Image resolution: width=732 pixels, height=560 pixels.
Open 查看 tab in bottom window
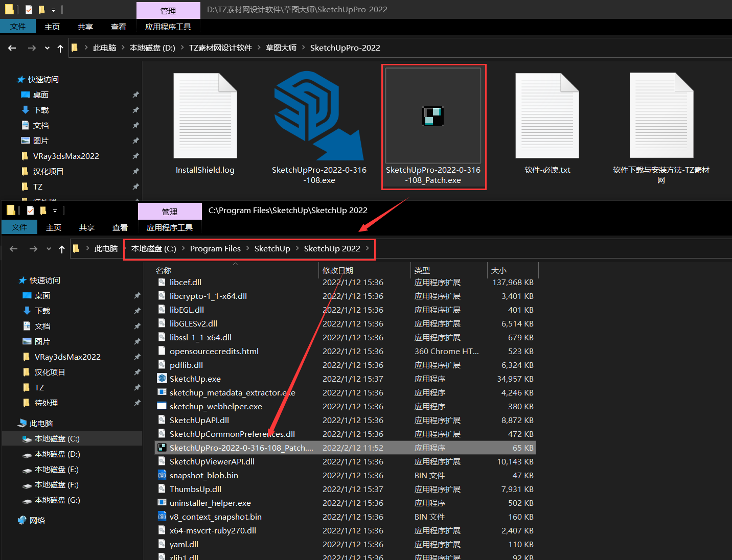tap(120, 227)
